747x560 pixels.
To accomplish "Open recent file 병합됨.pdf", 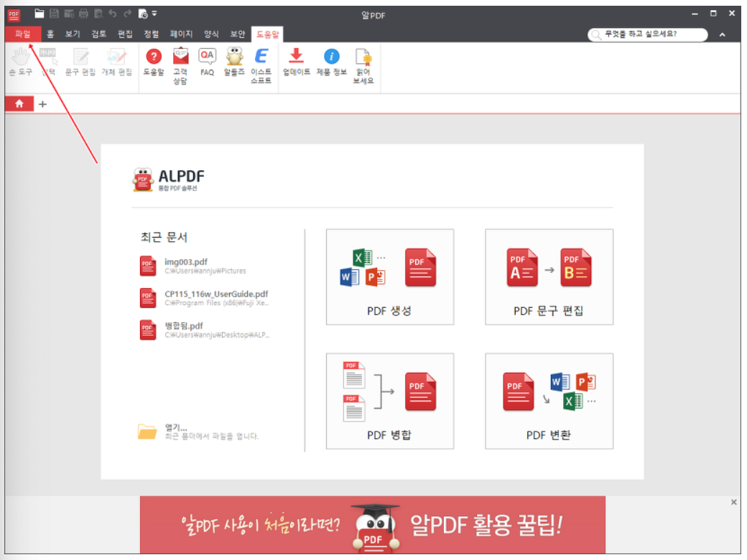I will 205,330.
